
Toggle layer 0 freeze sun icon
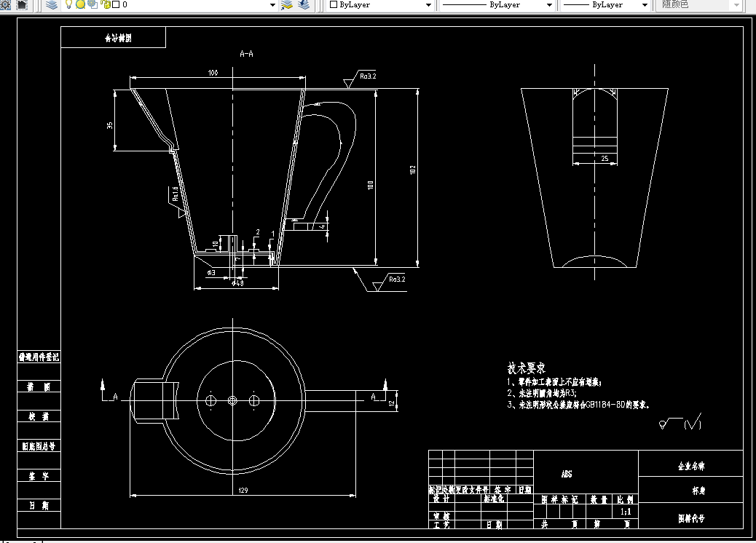[x=81, y=4]
